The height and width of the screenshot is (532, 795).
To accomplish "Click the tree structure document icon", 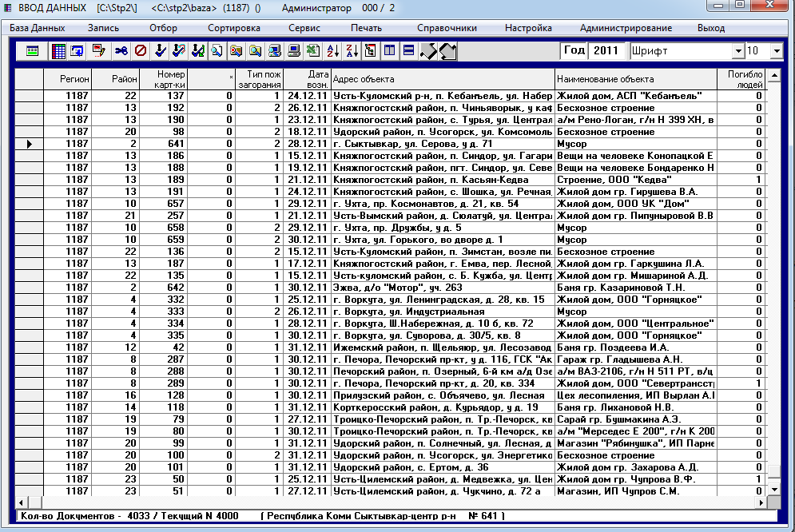I will pyautogui.click(x=370, y=50).
